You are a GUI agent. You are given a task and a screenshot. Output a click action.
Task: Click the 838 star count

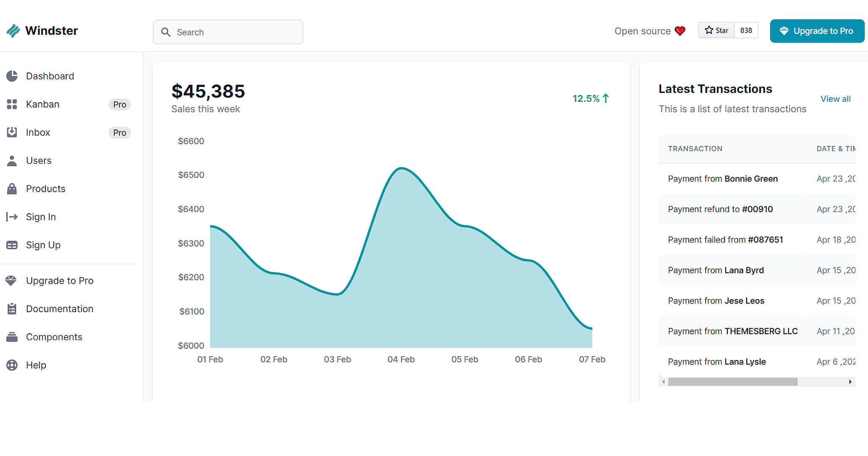pyautogui.click(x=746, y=30)
